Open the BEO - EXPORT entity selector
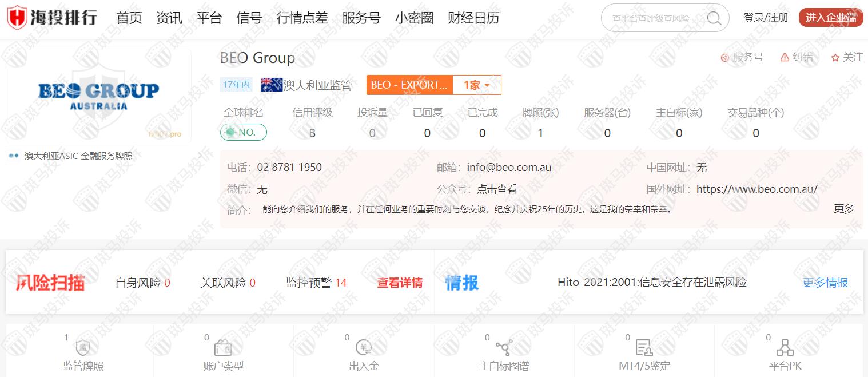Screen dimensions: 868x377 point(409,85)
